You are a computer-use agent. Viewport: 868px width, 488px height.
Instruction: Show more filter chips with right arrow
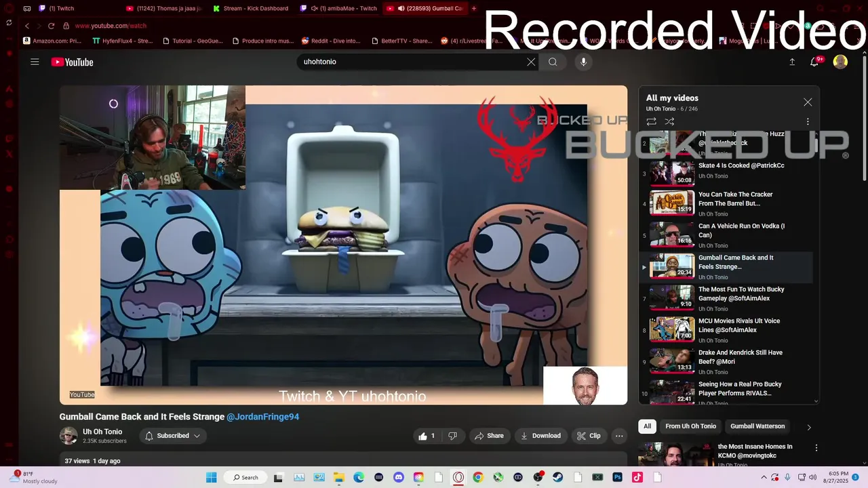tap(808, 427)
